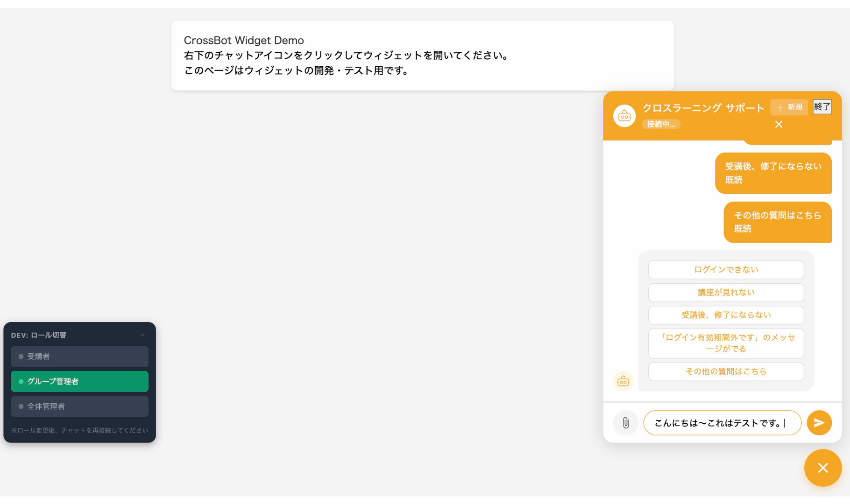This screenshot has height=504, width=850.
Task: Select the 受講者 role
Action: tap(79, 356)
